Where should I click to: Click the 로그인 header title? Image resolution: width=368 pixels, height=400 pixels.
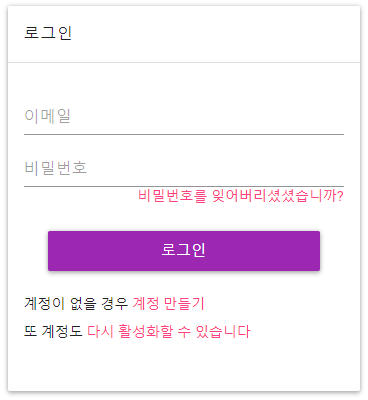pos(48,33)
